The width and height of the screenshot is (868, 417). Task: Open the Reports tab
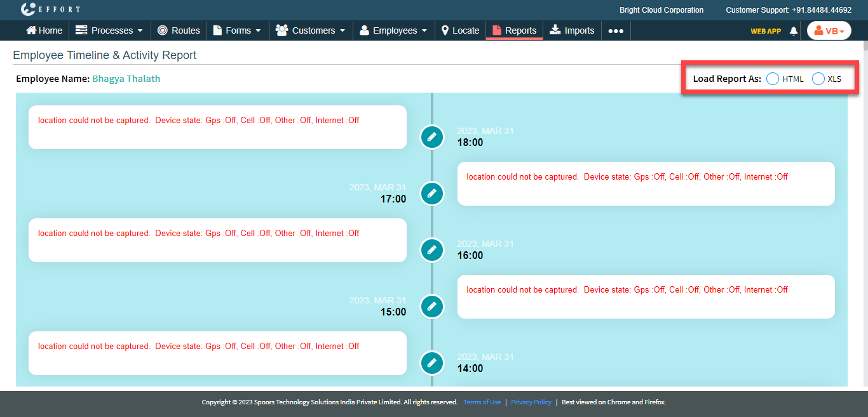tap(514, 30)
